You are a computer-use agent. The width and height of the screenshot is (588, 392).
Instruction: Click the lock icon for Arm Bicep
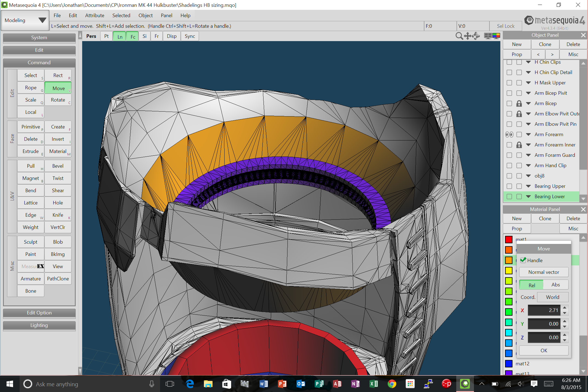pos(519,103)
